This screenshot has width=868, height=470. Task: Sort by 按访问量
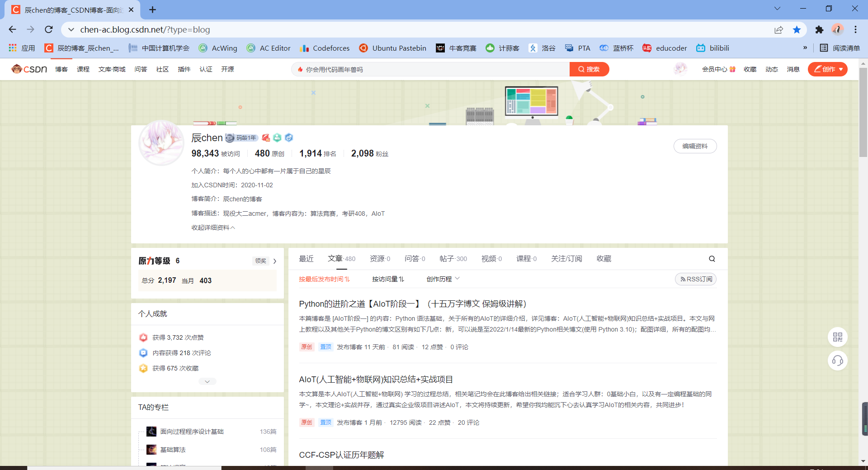[x=388, y=279]
